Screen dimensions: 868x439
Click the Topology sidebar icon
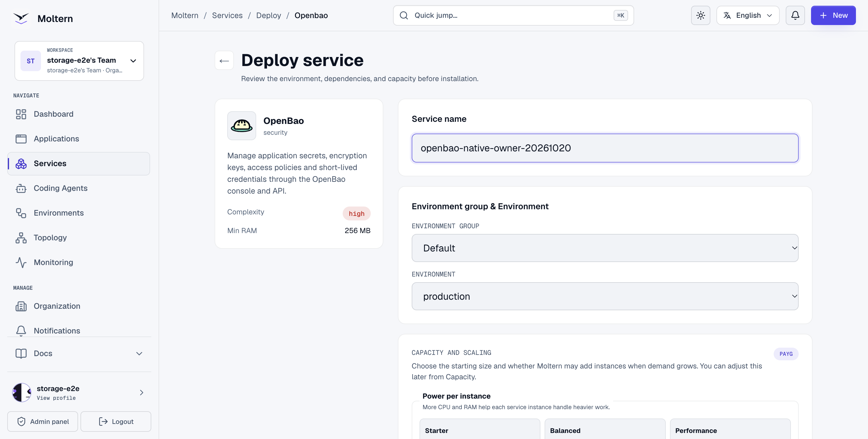click(x=21, y=238)
